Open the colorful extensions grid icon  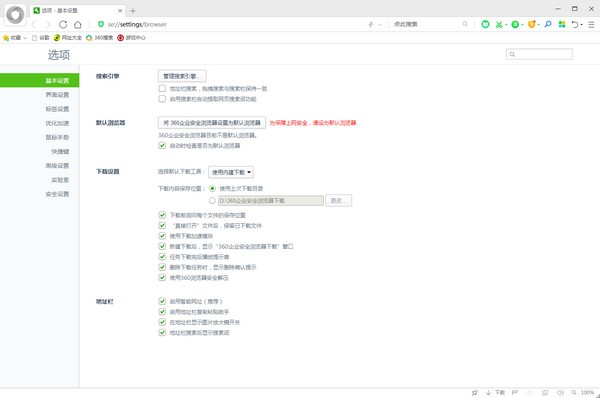tap(562, 24)
